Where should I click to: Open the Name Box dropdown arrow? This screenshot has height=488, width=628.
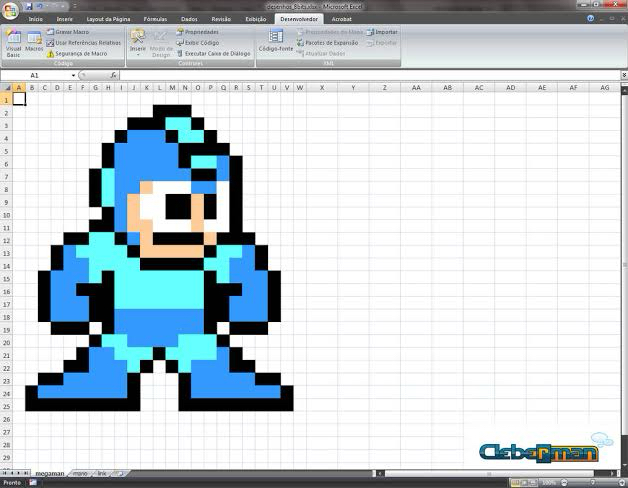[x=73, y=75]
